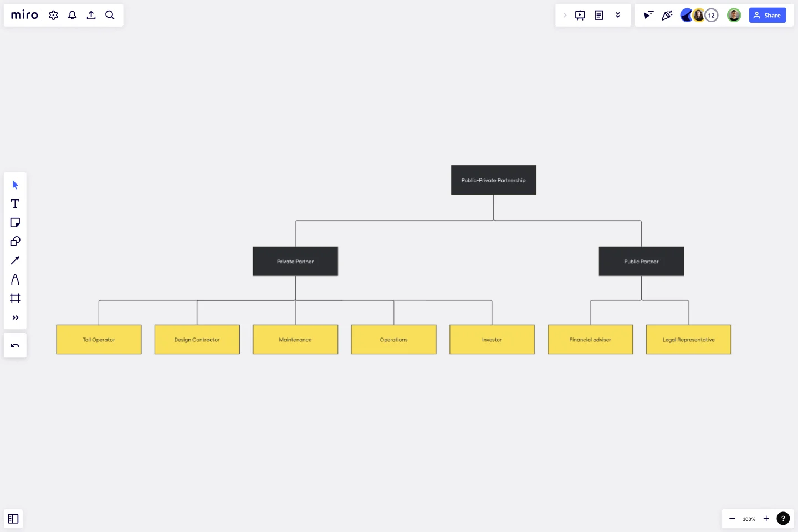Enable reactions mode from top toolbar

click(x=667, y=15)
